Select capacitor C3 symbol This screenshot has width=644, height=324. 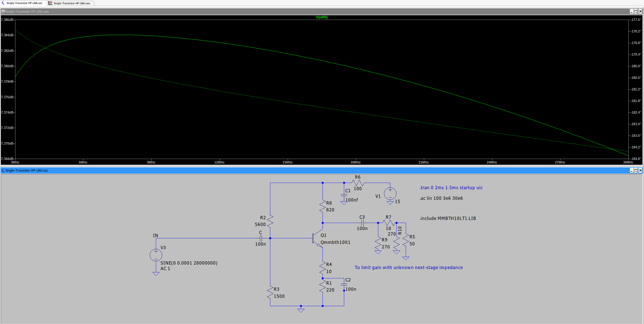(x=362, y=223)
